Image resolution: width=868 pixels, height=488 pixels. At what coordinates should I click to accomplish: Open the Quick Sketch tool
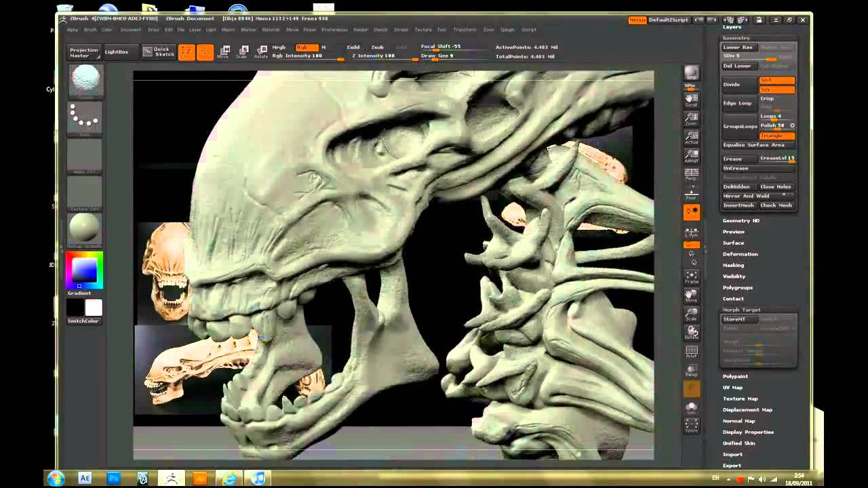point(158,52)
